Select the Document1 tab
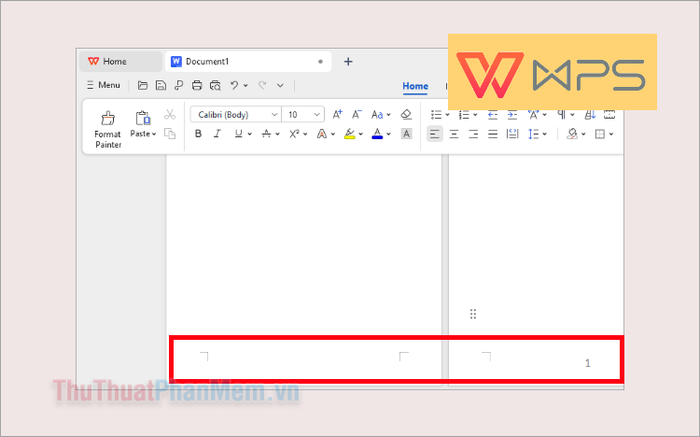 pyautogui.click(x=248, y=62)
